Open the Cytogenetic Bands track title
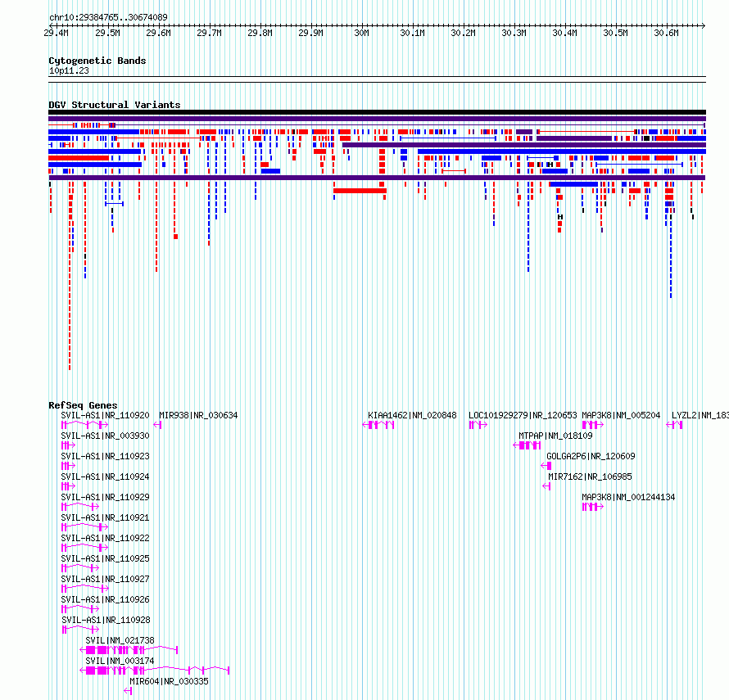The height and width of the screenshot is (700, 729). coord(97,61)
